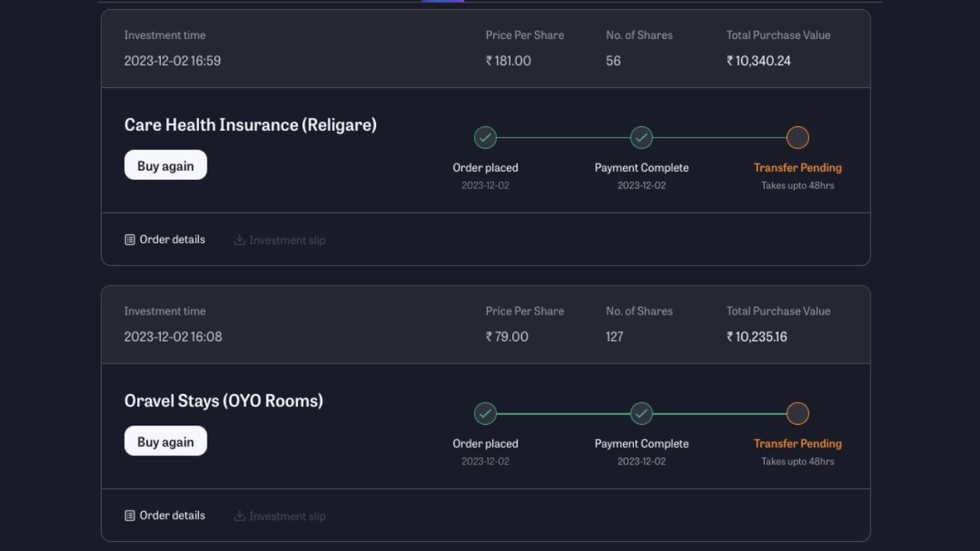Click Transfer Pending circle for Oravel Stays
The image size is (980, 551).
798,414
